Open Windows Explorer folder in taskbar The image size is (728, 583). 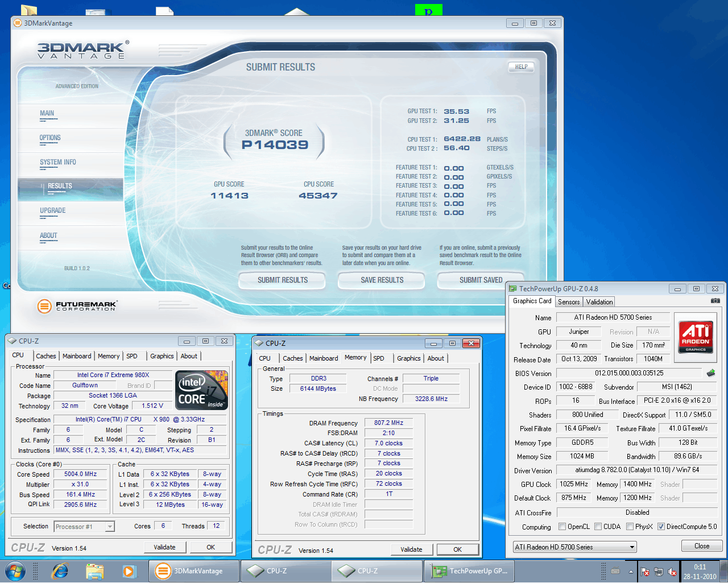94,571
